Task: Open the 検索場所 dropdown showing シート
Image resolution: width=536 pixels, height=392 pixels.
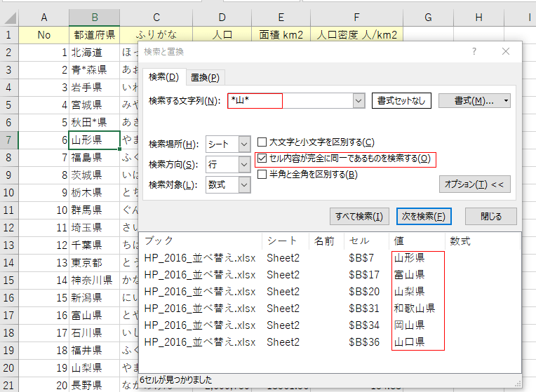Action: [x=244, y=144]
